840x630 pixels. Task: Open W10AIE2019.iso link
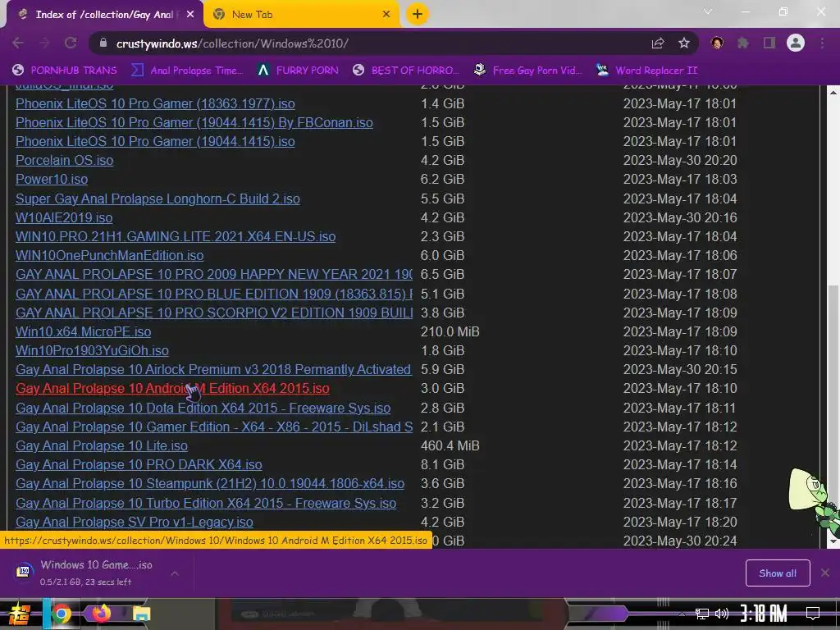click(64, 217)
